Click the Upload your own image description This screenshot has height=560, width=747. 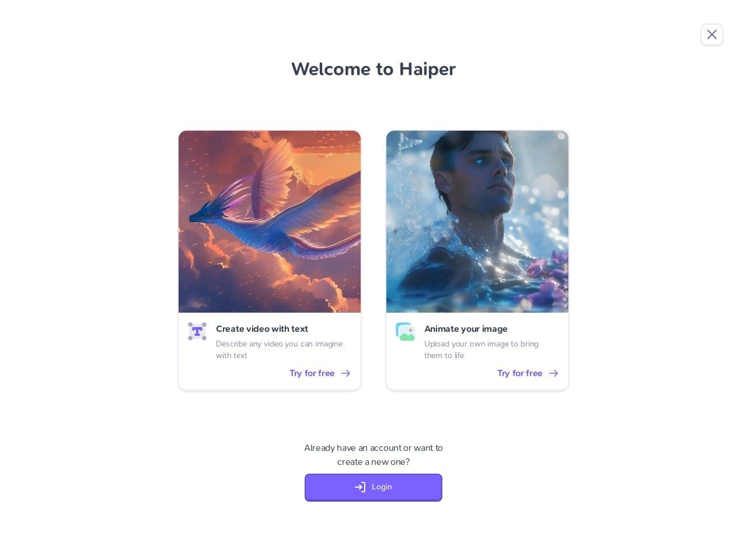(x=481, y=349)
